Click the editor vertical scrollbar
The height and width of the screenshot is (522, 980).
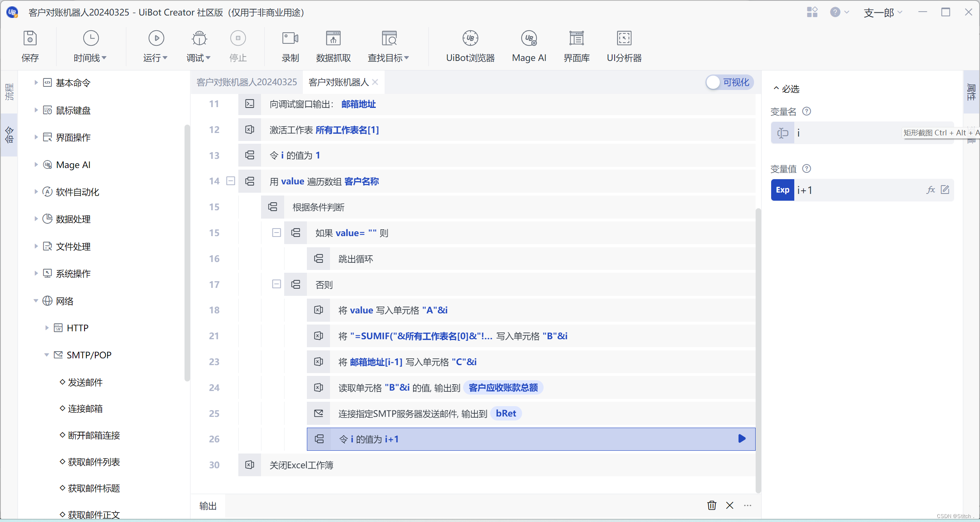click(x=758, y=350)
